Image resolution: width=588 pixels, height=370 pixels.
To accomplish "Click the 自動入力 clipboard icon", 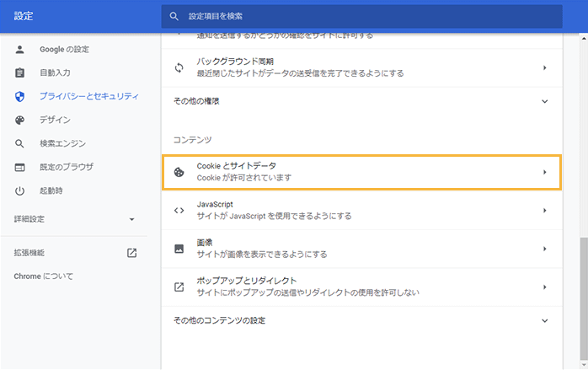I will coord(20,73).
